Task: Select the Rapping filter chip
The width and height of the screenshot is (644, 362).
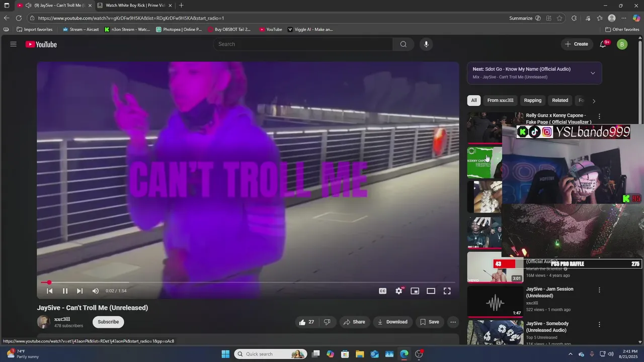Action: tap(533, 101)
